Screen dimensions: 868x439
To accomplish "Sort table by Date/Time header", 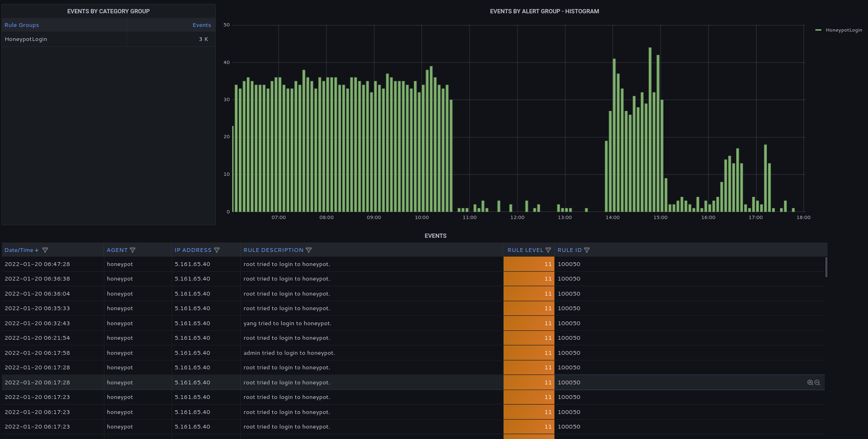I will click(19, 250).
